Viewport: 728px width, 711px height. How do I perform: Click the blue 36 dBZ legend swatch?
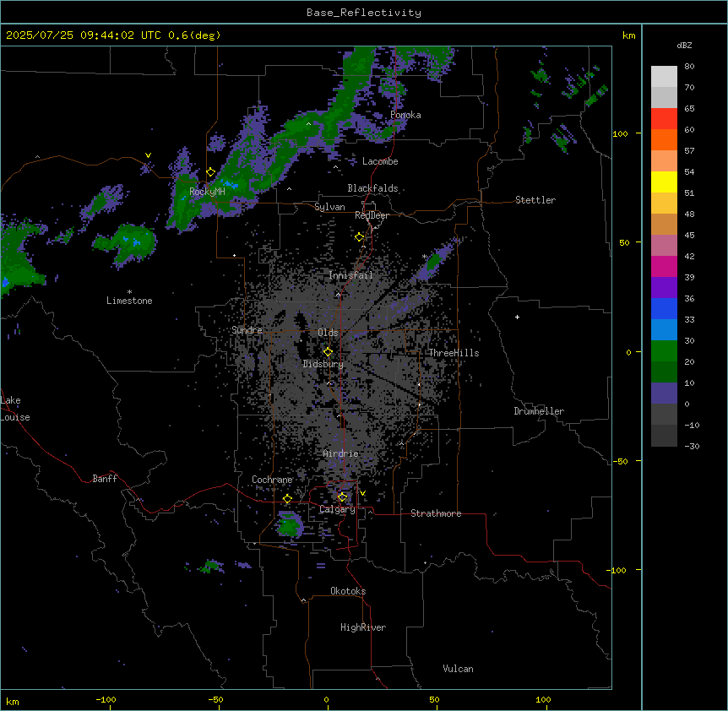click(x=664, y=308)
